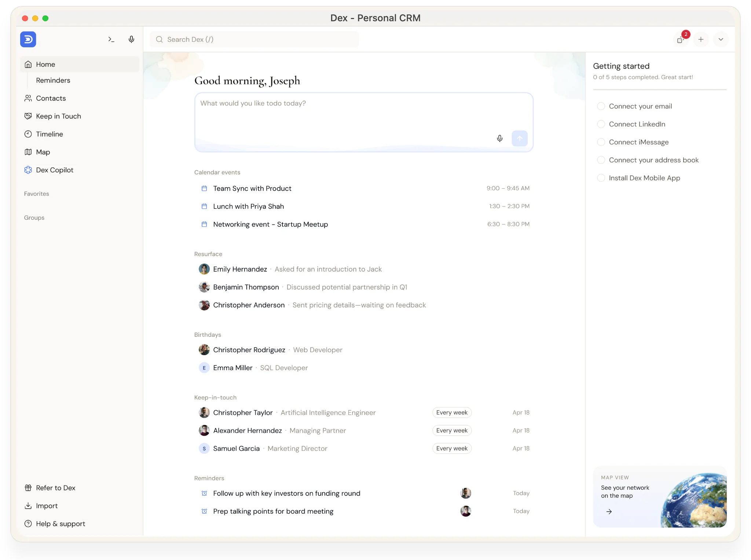The height and width of the screenshot is (560, 751).
Task: Submit with the blue arrow send button
Action: tap(519, 139)
